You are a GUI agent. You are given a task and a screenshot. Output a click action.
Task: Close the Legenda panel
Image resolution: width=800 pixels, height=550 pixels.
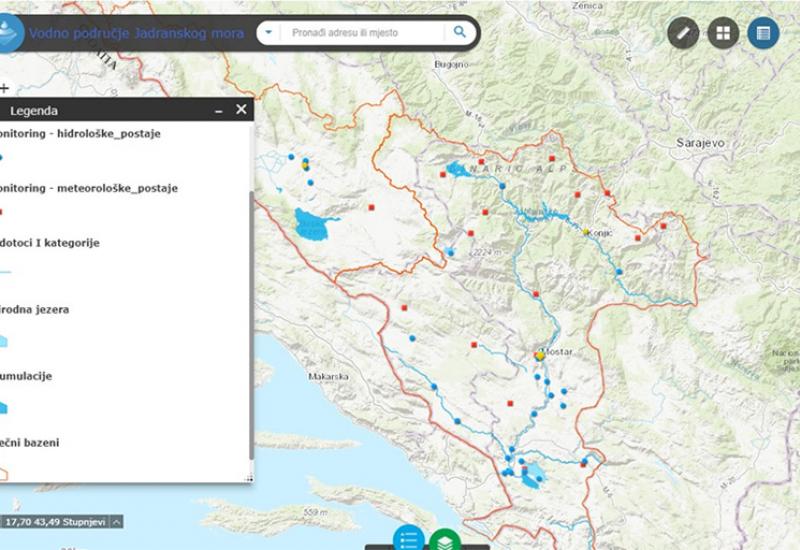[x=241, y=110]
